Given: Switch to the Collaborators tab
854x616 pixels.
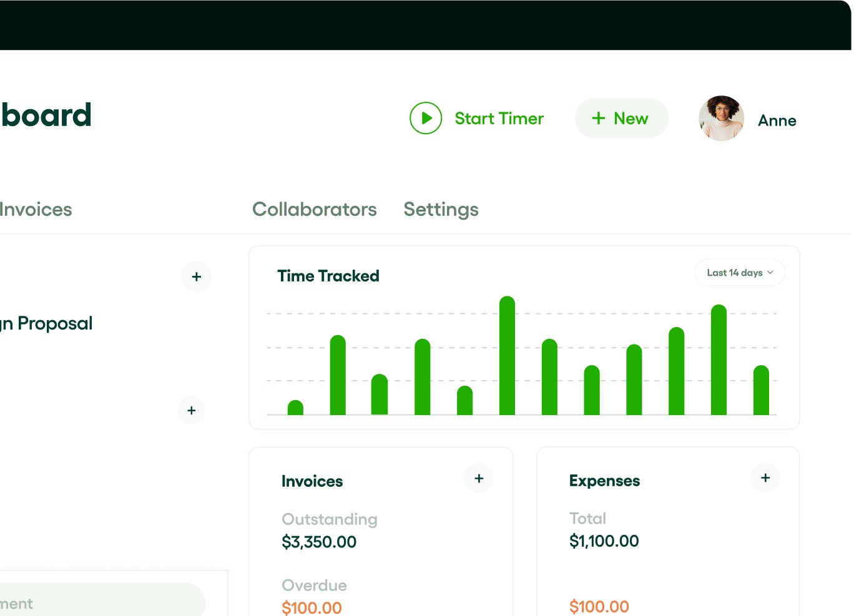Looking at the screenshot, I should click(x=314, y=209).
